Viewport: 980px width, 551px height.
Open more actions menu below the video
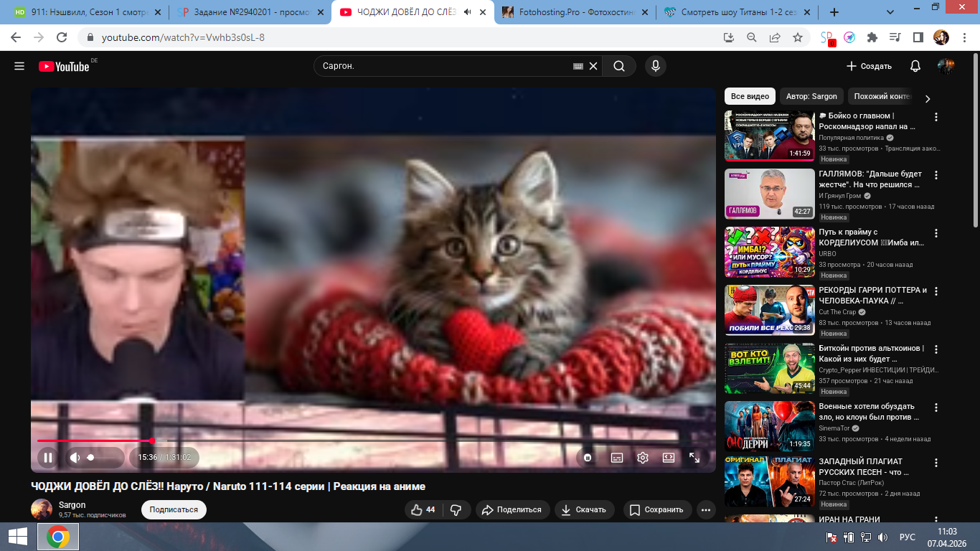(x=706, y=509)
